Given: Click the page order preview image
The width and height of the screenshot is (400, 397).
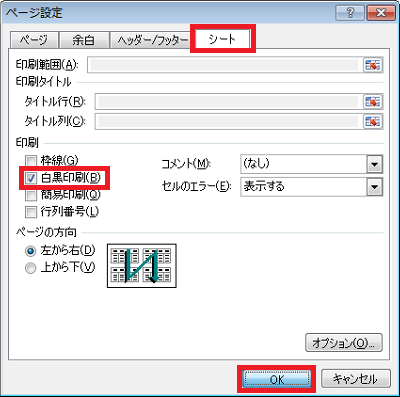Looking at the screenshot, I should (142, 266).
